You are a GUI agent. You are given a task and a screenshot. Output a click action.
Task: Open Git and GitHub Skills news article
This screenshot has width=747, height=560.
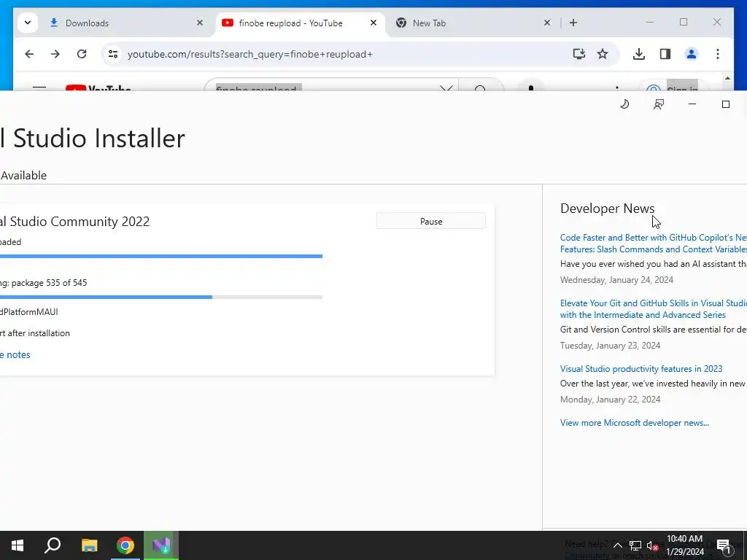653,309
